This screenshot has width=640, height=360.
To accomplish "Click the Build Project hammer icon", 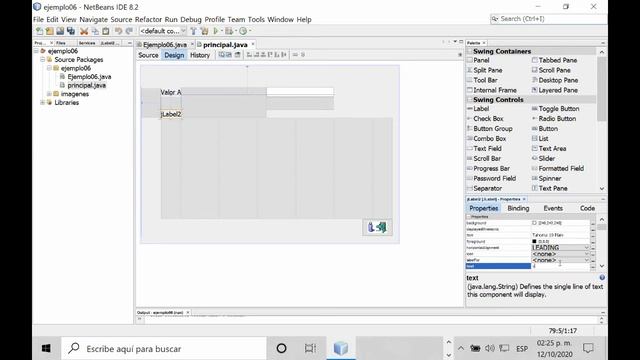I will click(193, 31).
